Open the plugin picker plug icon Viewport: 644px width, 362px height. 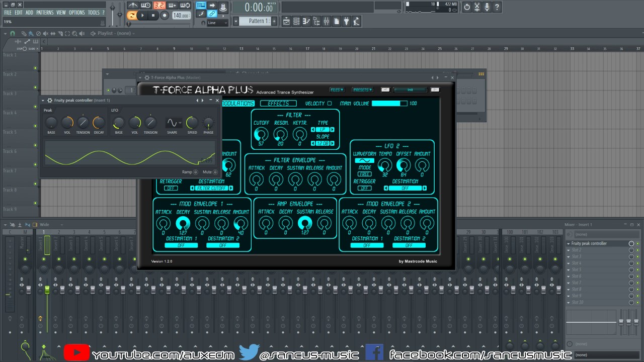point(347,21)
